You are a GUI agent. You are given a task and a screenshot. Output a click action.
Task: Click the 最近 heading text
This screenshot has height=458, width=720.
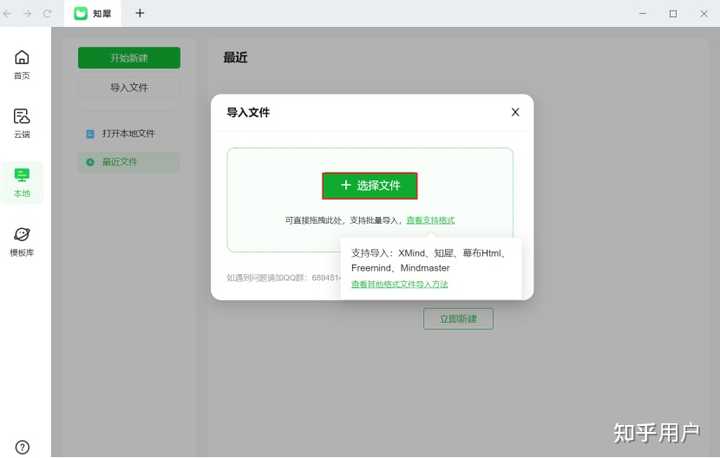click(x=235, y=57)
